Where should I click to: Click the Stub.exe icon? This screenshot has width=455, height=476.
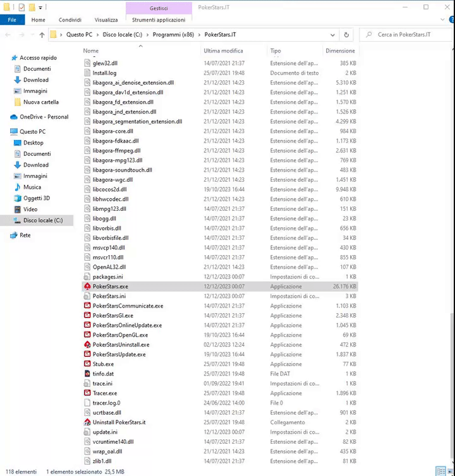point(87,364)
